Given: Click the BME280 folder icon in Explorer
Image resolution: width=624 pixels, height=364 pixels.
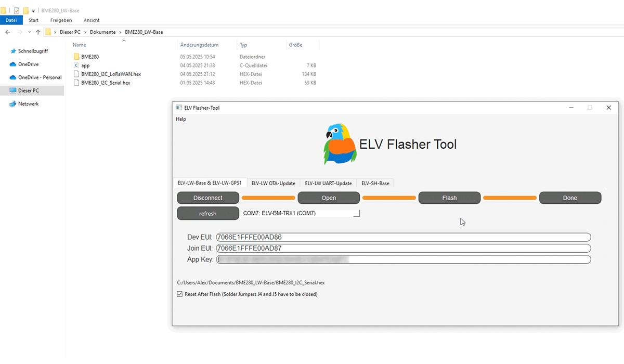Looking at the screenshot, I should [x=76, y=56].
